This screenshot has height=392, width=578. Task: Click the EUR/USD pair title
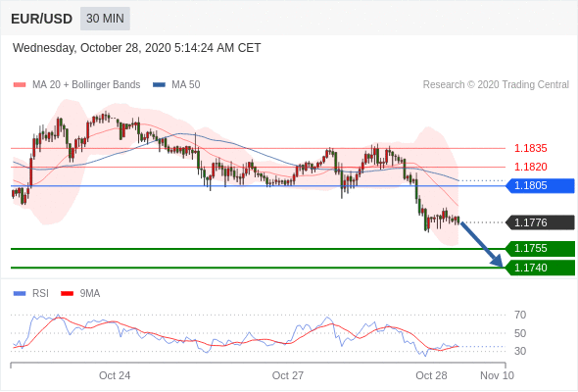41,19
